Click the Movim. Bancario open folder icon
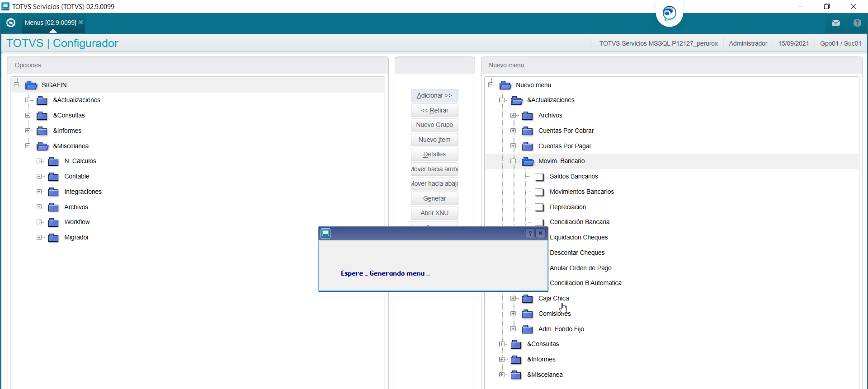The image size is (868, 389). tap(528, 161)
